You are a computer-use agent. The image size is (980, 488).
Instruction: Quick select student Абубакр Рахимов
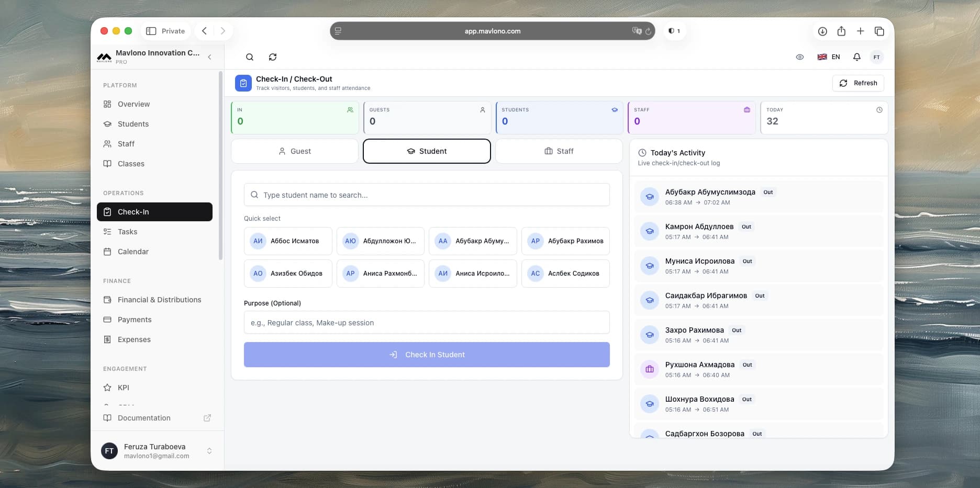click(x=565, y=241)
